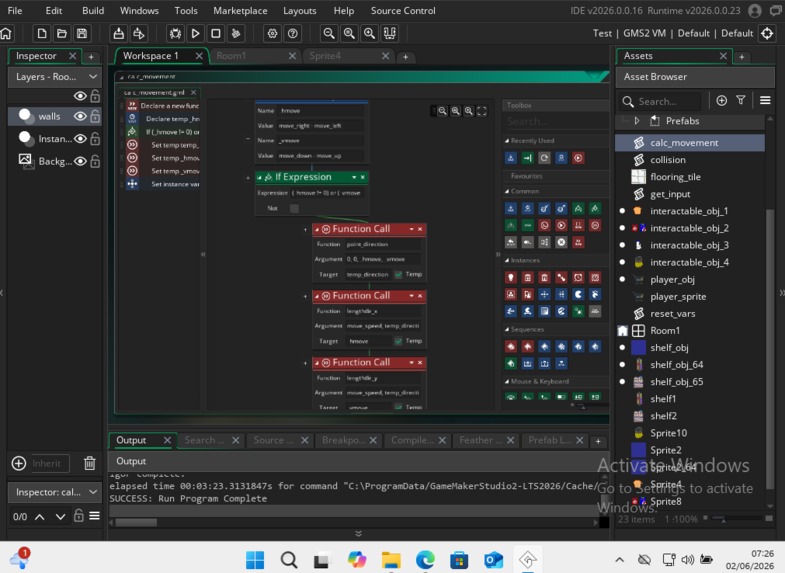Open the home start page icon

pos(6,34)
